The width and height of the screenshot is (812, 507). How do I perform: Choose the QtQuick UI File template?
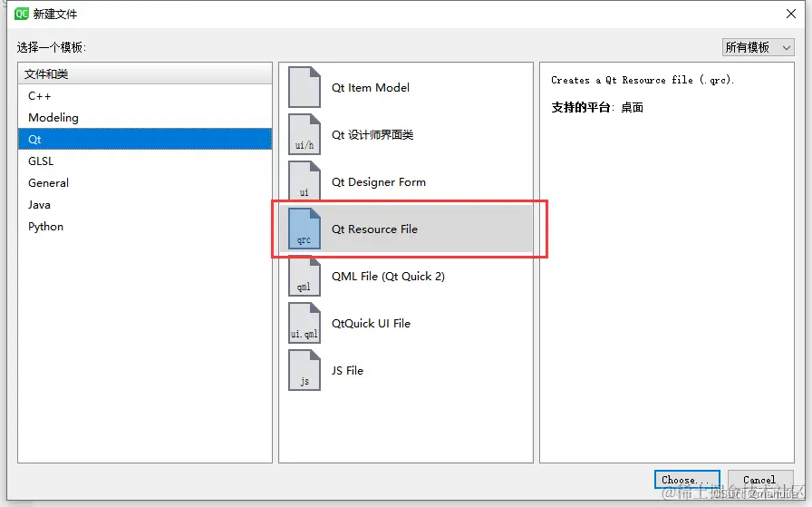coord(406,323)
